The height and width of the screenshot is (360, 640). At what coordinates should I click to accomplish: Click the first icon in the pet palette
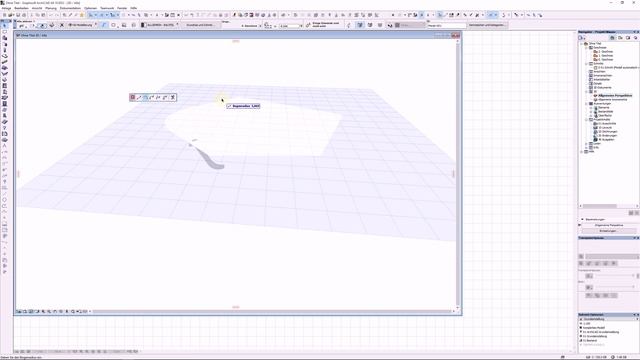click(x=133, y=97)
